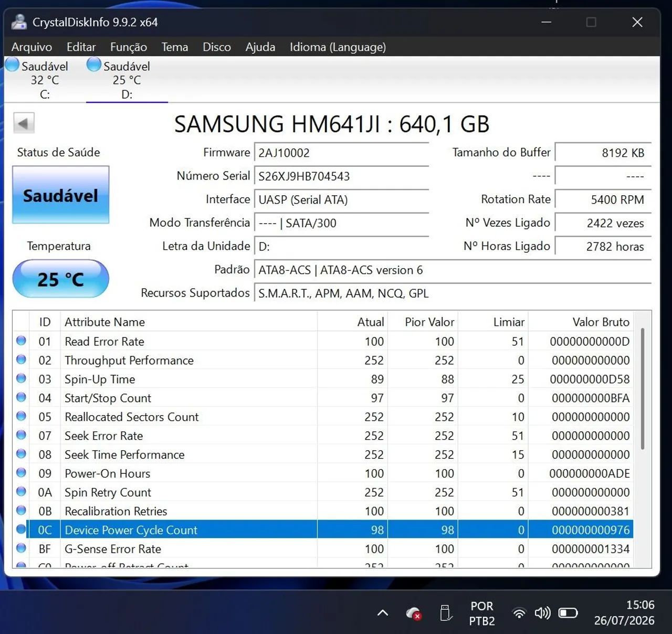Click the Padrão field ATA8-ACS version 6
The width and height of the screenshot is (672, 634).
pos(453,270)
